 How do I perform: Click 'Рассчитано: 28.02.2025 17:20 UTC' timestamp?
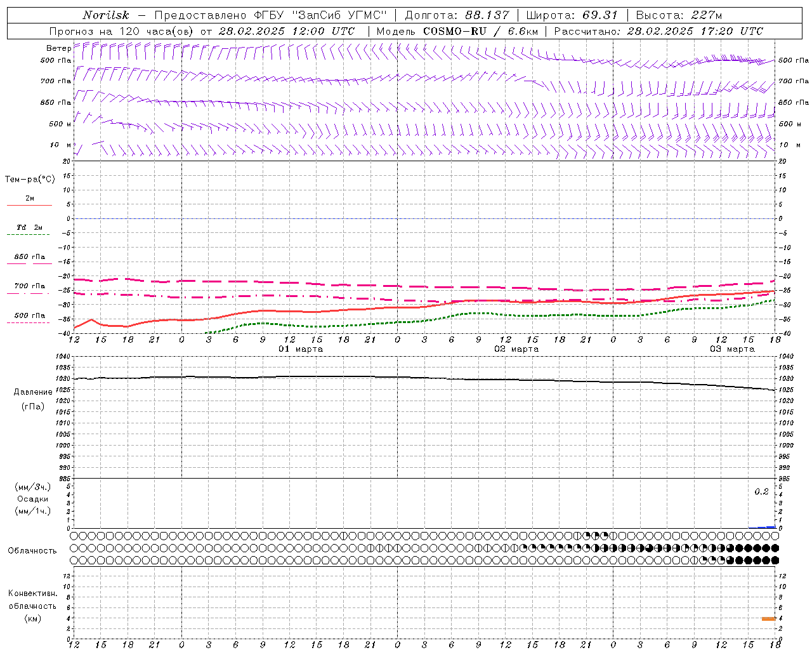click(x=658, y=31)
